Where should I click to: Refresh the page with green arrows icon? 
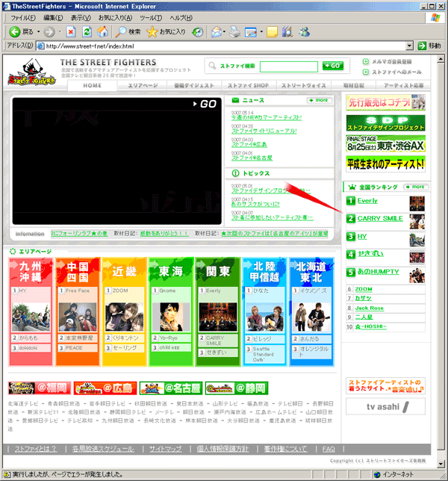pos(87,31)
